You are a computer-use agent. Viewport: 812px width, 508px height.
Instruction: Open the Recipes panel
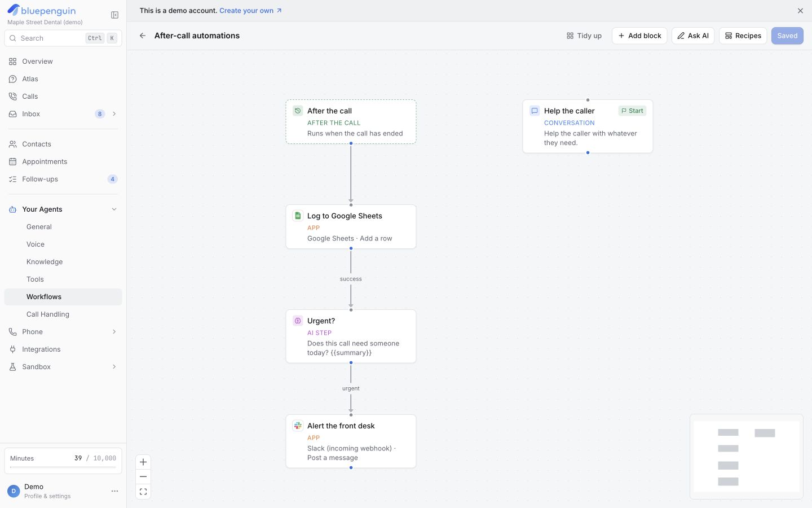pyautogui.click(x=743, y=36)
